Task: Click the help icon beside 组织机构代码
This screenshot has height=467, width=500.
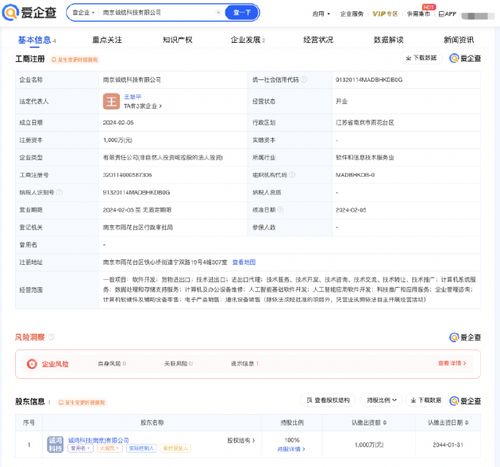Action: coord(292,175)
